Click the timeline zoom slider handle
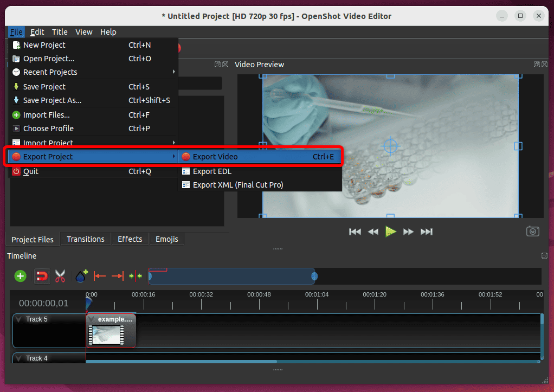The height and width of the screenshot is (392, 554). 315,276
